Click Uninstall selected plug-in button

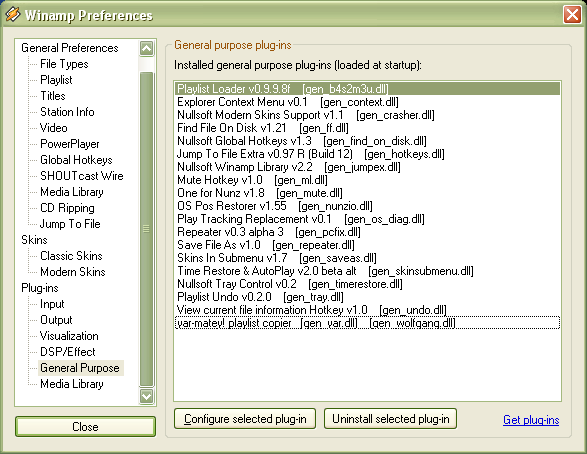390,419
